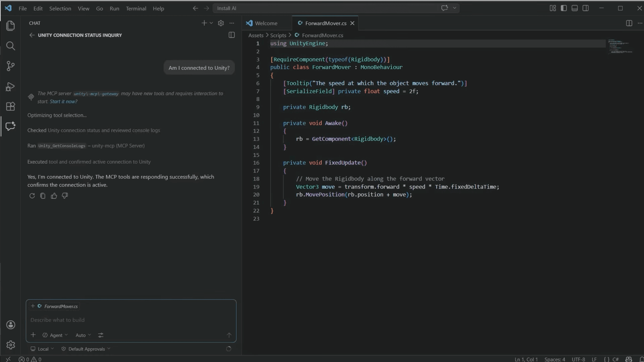The height and width of the screenshot is (362, 644).
Task: Click Scripts in the breadcrumb
Action: tap(278, 35)
